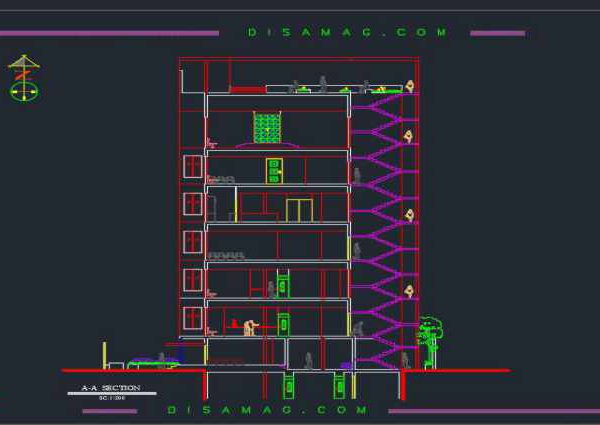Click the green grid window panel on top floor
600x425 pixels.
coord(265,128)
